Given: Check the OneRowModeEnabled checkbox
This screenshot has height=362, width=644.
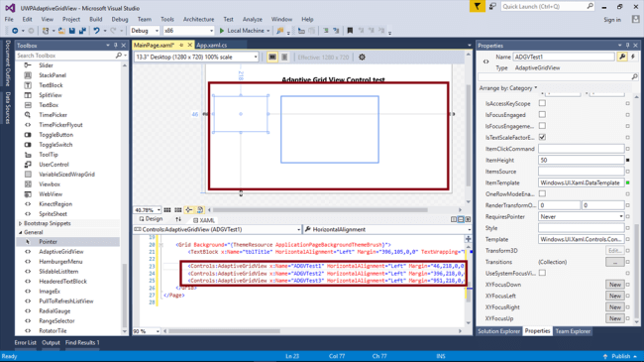Looking at the screenshot, I should [x=542, y=193].
